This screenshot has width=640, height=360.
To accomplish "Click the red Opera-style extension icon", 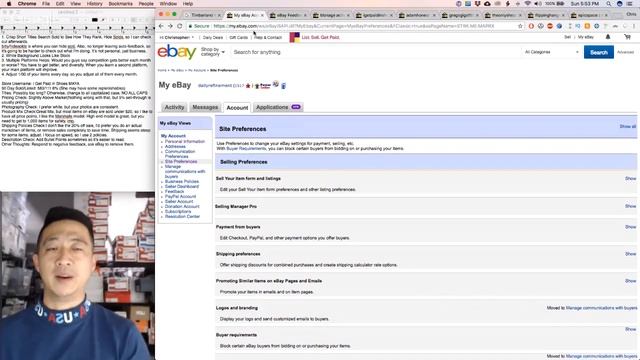I will coord(531,26).
